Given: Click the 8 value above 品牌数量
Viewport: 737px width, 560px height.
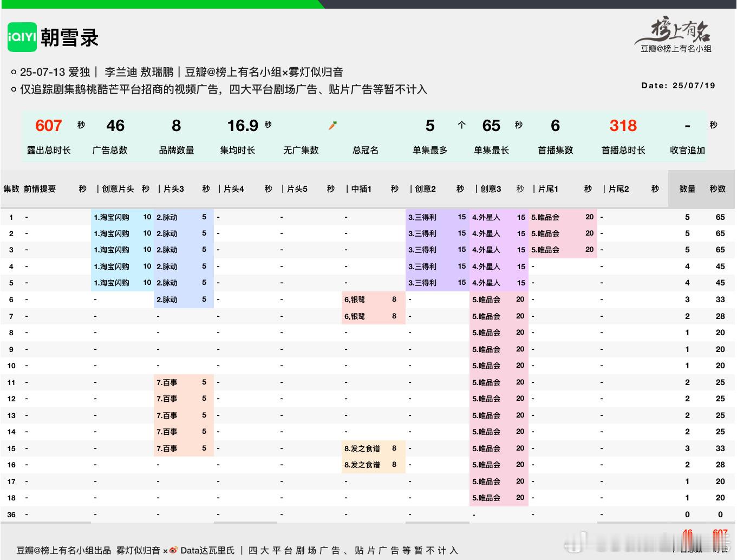Looking at the screenshot, I should [x=177, y=126].
